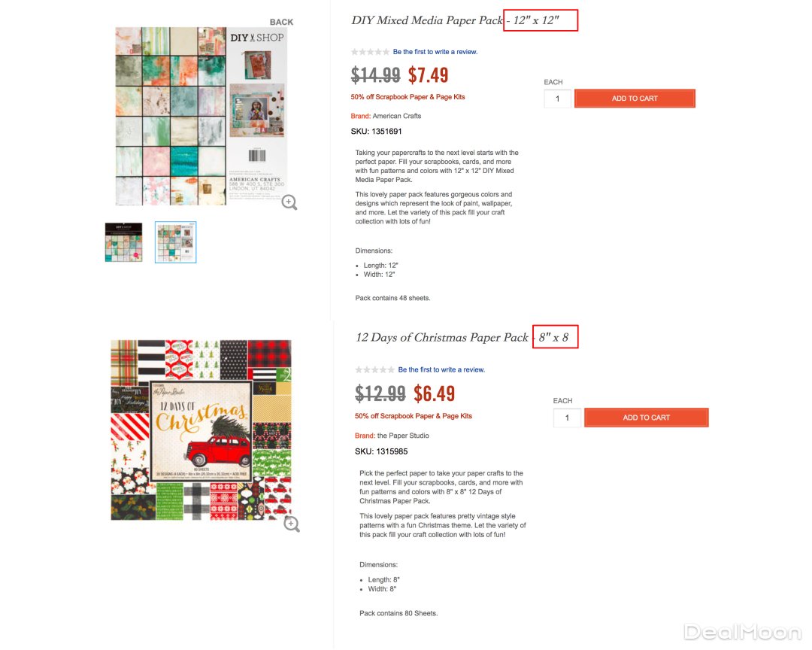Click star rating for DIY Mixed Media Pack
This screenshot has height=650, width=812.
(371, 52)
